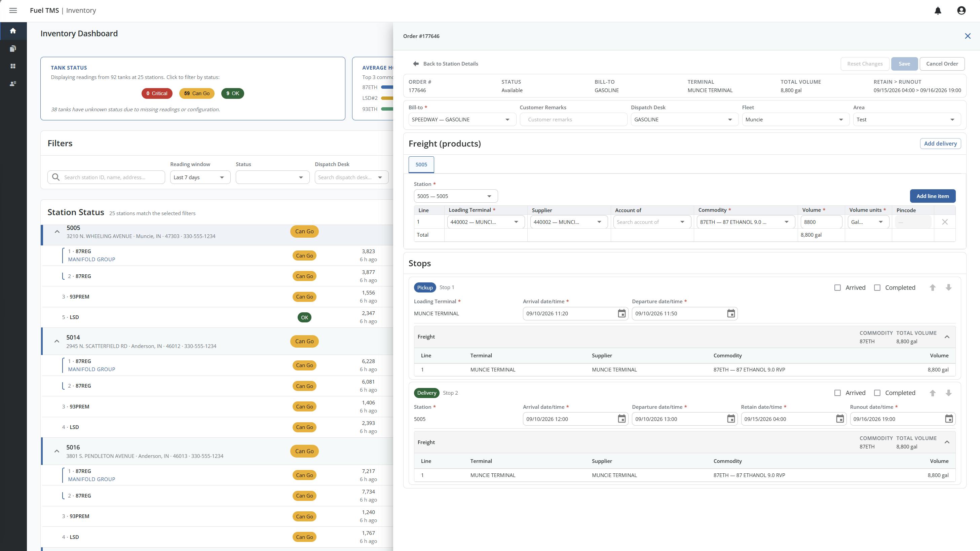The width and height of the screenshot is (980, 551).
Task: Open the hamburger navigation menu
Action: click(13, 11)
